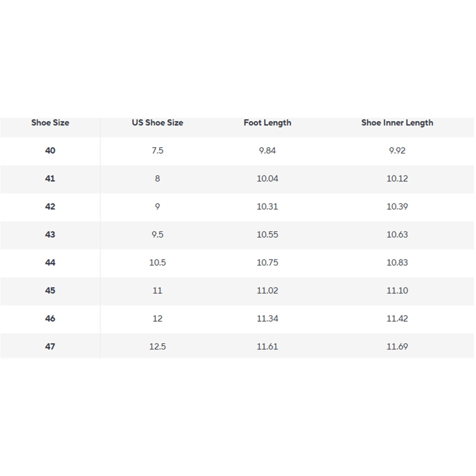This screenshot has height=476, width=476.
Task: Click shoe size 40 row label
Action: (x=50, y=151)
